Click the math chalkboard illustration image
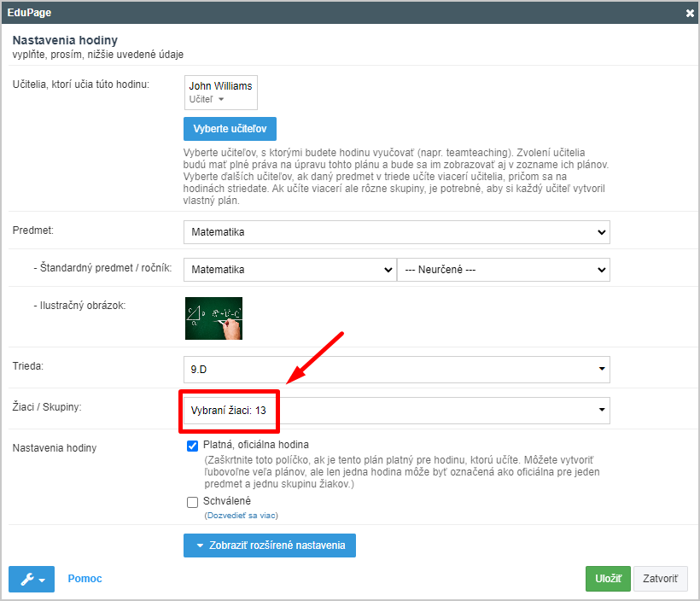The width and height of the screenshot is (700, 601). coord(213,318)
